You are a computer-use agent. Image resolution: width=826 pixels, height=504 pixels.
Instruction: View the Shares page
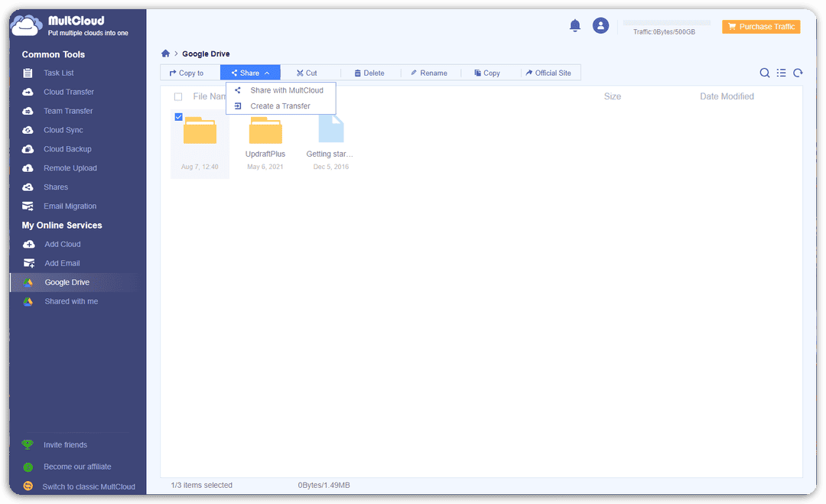(56, 187)
